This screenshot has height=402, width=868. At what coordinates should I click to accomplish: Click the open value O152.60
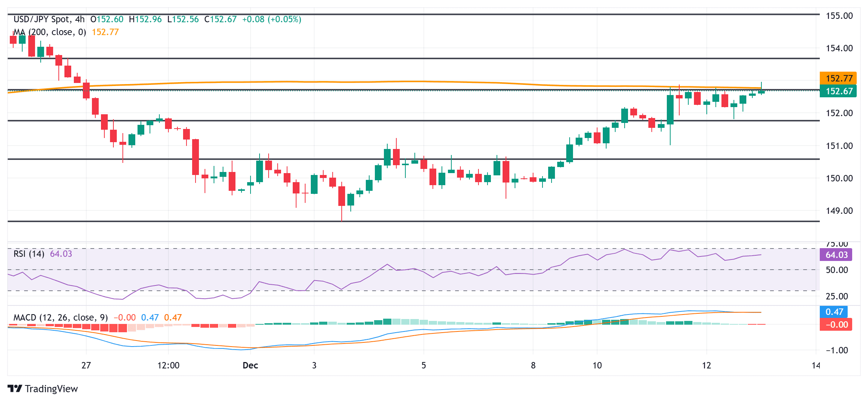click(x=107, y=19)
